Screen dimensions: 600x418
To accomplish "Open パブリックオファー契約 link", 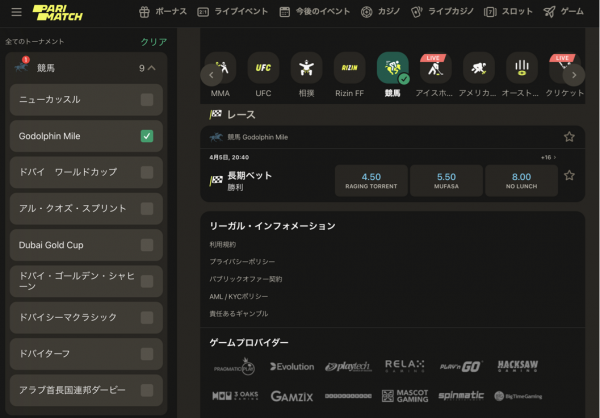I will pos(246,279).
